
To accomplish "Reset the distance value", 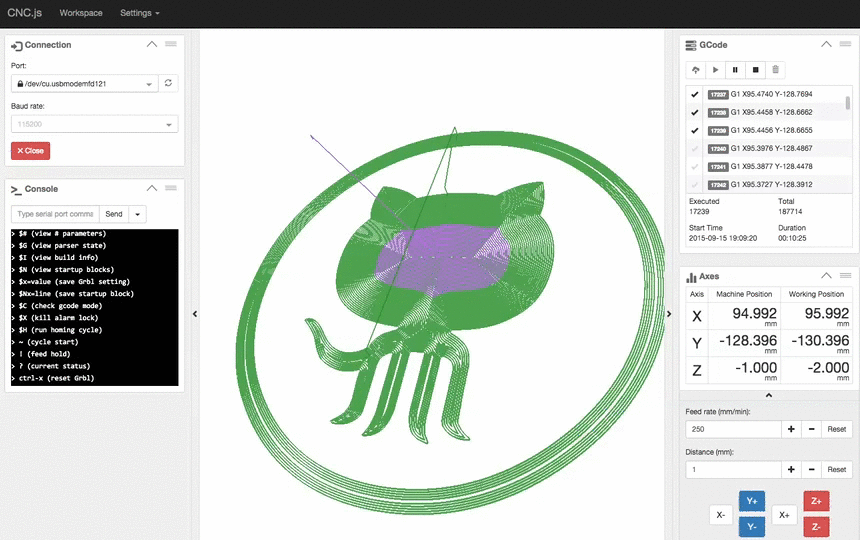I will point(837,470).
